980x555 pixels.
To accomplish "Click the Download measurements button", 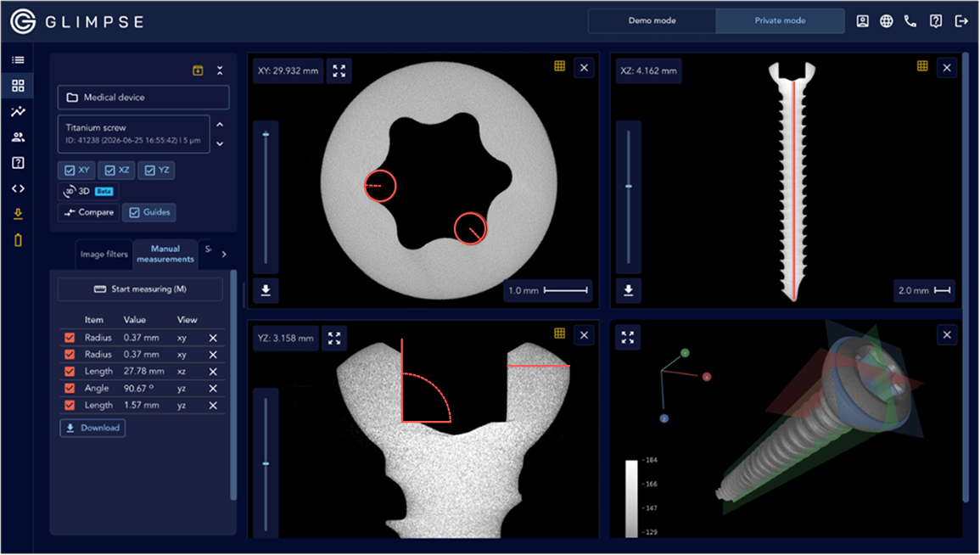I will [92, 428].
